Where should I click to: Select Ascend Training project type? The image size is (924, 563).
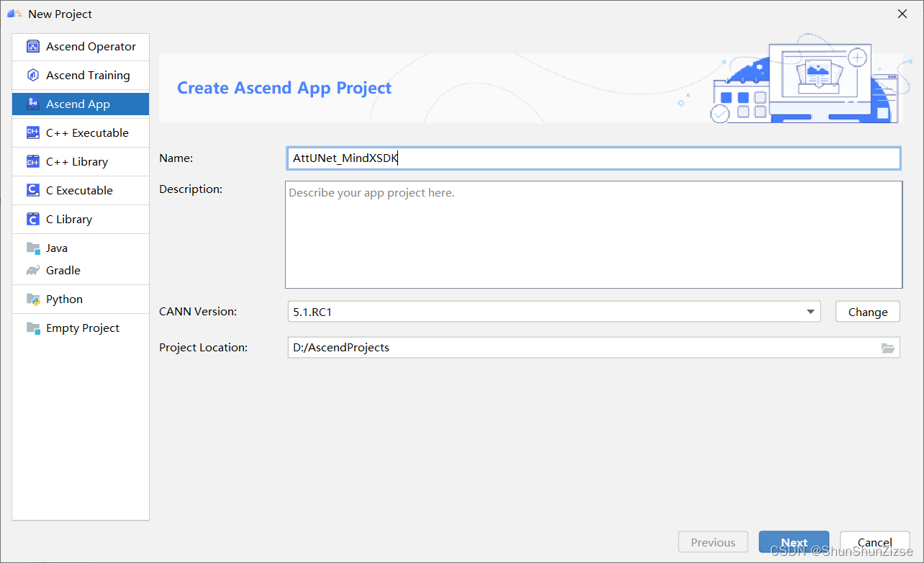point(81,76)
